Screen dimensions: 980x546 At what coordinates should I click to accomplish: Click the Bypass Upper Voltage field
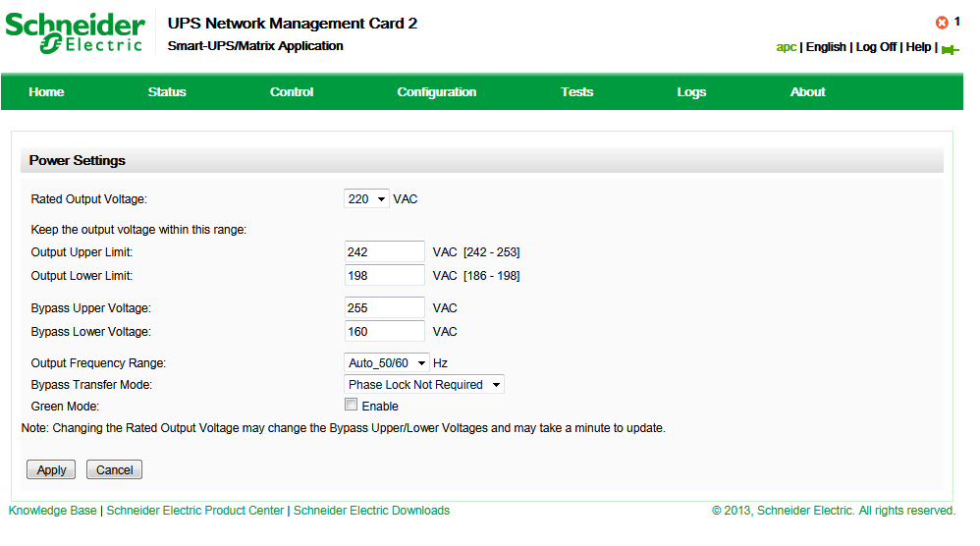tap(384, 308)
